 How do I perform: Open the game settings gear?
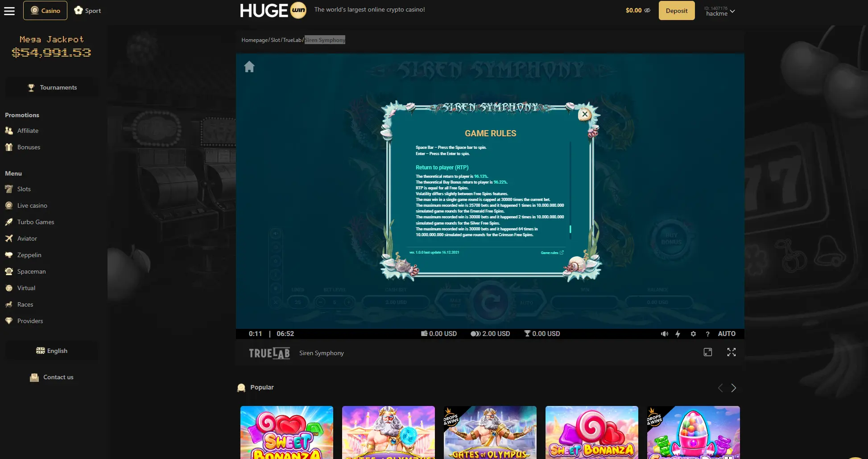tap(693, 334)
